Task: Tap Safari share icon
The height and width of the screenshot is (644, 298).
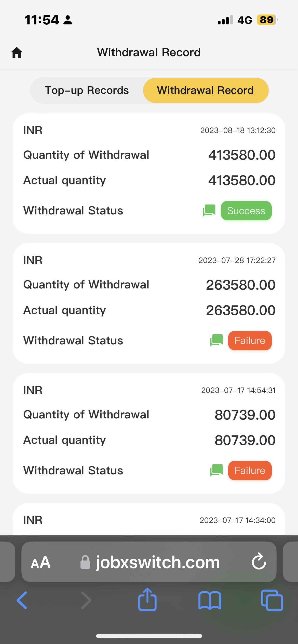Action: pyautogui.click(x=147, y=600)
